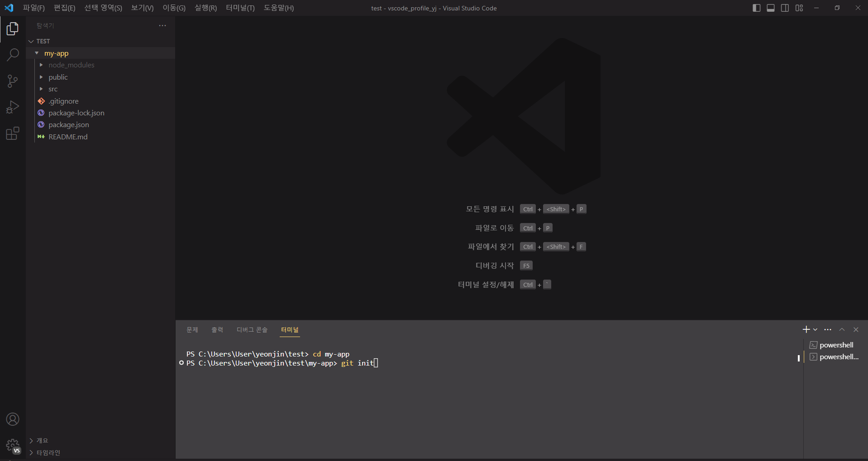Expand the 타임라인 timeline section
868x461 pixels.
click(x=100, y=452)
